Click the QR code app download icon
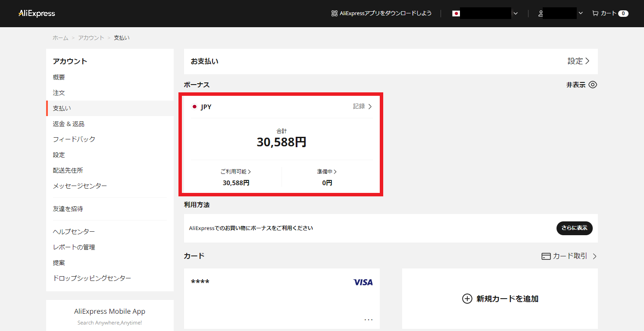The image size is (644, 331). pos(334,13)
